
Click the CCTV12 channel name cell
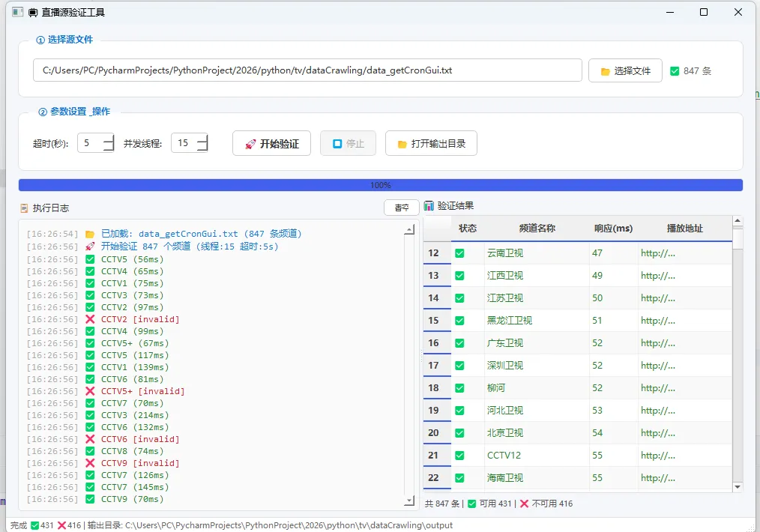coord(537,456)
